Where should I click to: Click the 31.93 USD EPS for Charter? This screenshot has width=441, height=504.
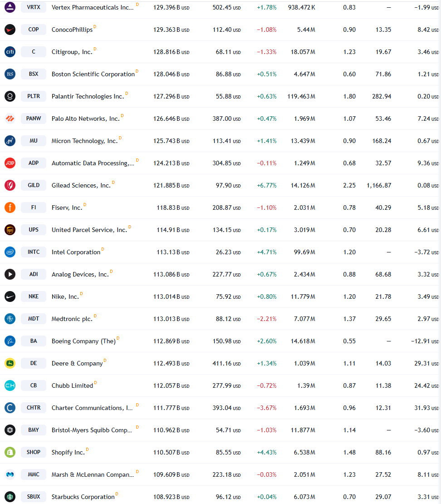(x=426, y=408)
